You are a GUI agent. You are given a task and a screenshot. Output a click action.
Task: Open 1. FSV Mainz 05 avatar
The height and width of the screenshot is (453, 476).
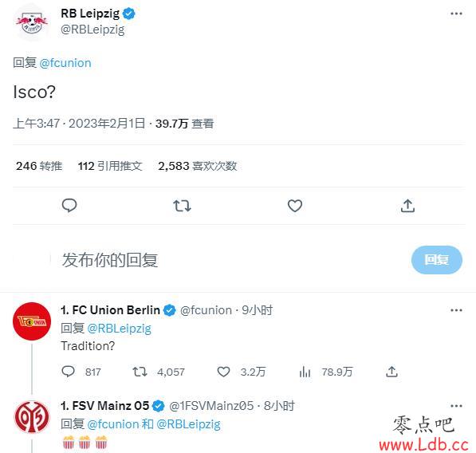pos(32,417)
